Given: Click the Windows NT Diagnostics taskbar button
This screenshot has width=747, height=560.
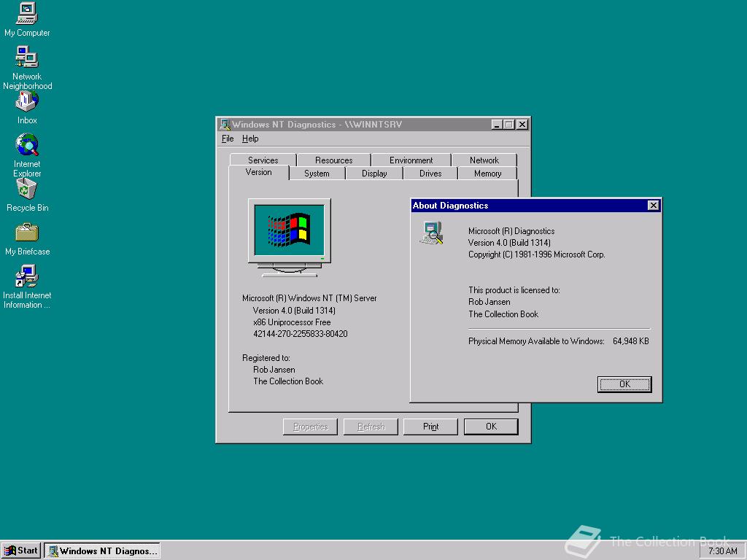Looking at the screenshot, I should pos(102,551).
